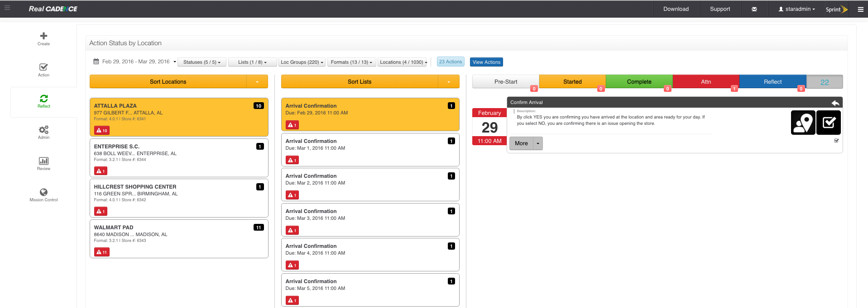Open Admin gears icon in sidebar
The image size is (868, 308).
[x=43, y=130]
